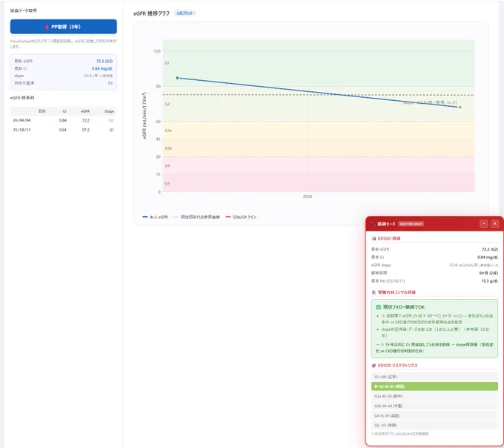Click the 6ヶ月 (2点) observation period value
Viewport: 504px width, 448px height.
coord(488,273)
